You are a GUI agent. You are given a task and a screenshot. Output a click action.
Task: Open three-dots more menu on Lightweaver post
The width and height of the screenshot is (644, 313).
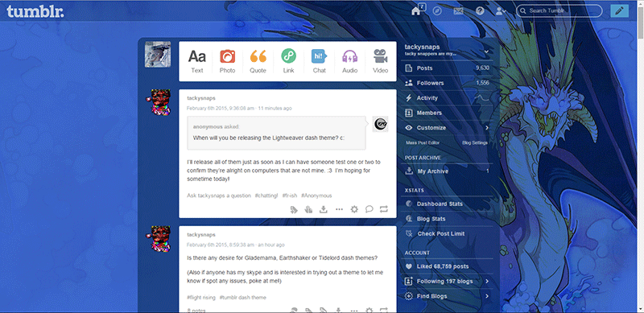339,209
